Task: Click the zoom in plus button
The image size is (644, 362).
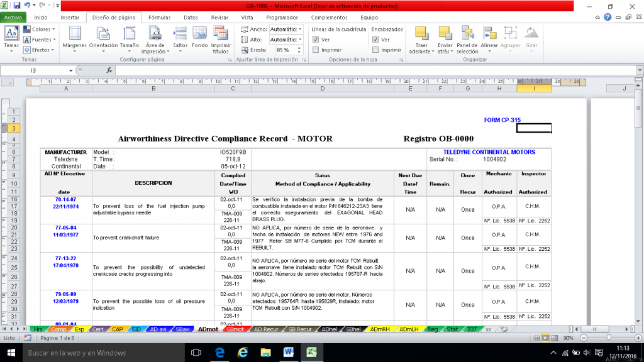Action: 638,338
